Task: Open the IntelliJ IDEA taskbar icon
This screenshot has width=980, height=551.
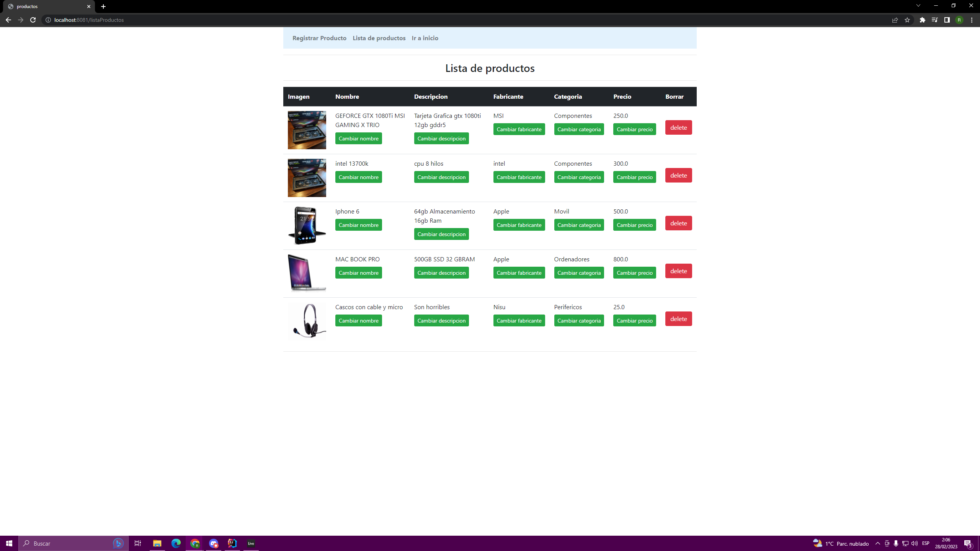Action: pyautogui.click(x=232, y=543)
